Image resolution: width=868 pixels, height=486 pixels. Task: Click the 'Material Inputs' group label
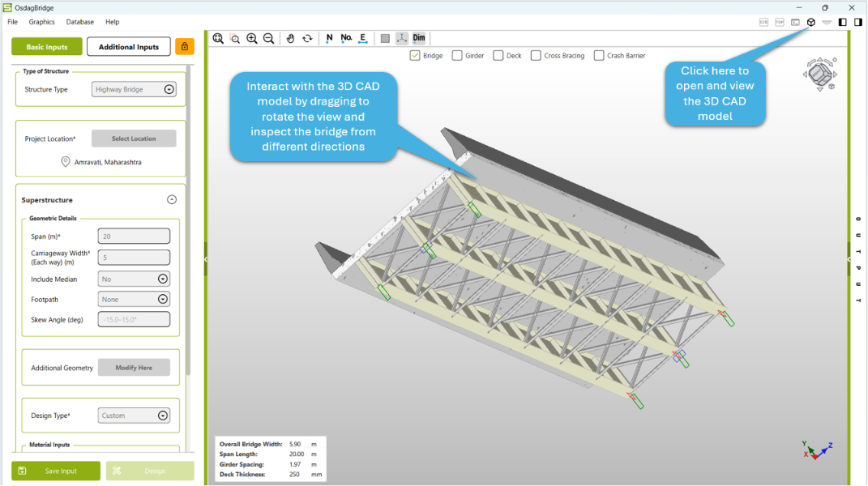coord(49,445)
